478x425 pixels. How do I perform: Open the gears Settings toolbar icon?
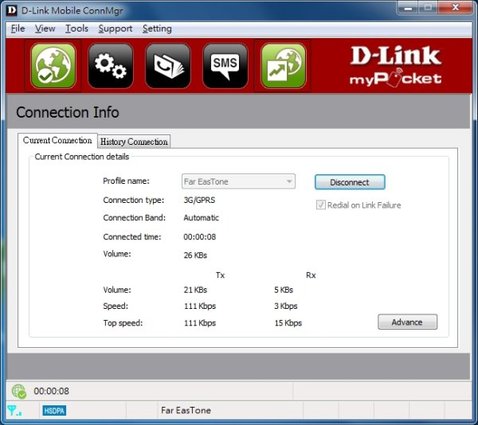[x=111, y=66]
